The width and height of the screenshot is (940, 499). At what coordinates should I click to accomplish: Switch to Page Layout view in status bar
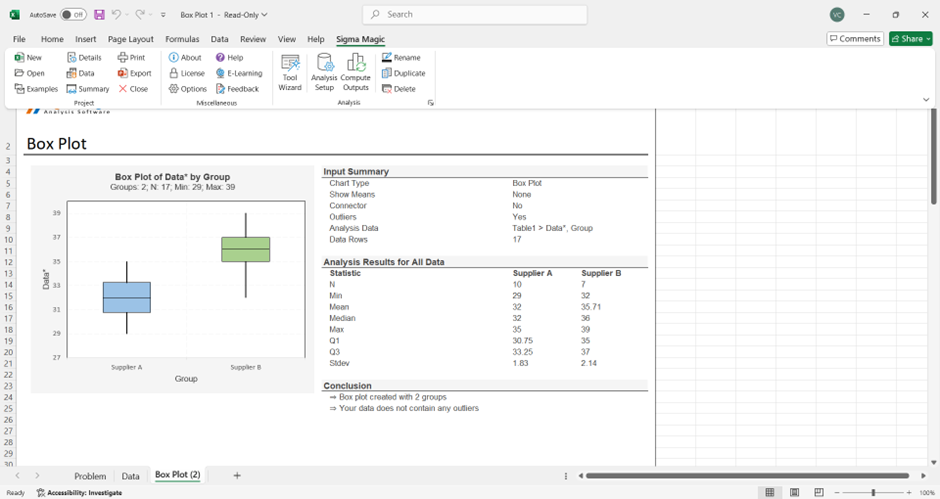(794, 492)
